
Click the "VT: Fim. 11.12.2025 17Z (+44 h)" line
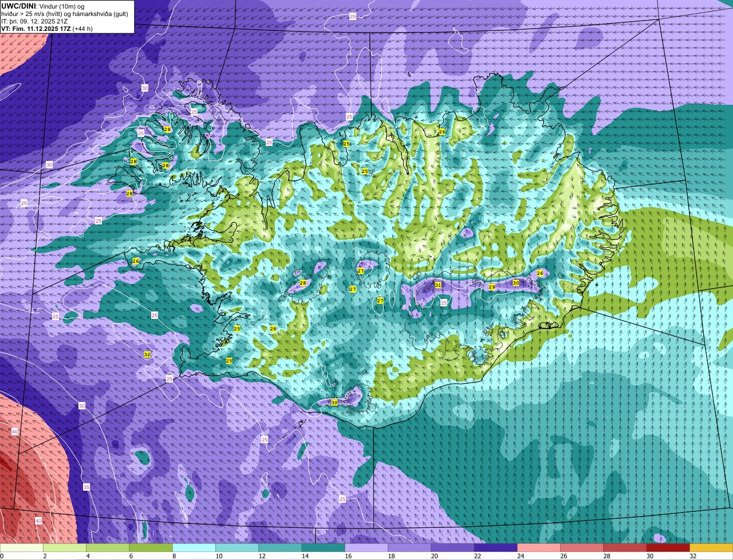coord(47,28)
